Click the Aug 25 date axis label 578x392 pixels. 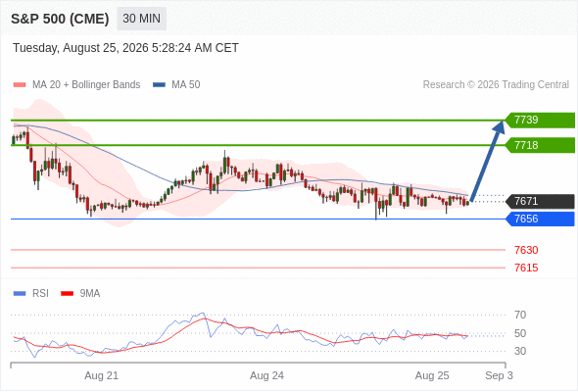432,375
